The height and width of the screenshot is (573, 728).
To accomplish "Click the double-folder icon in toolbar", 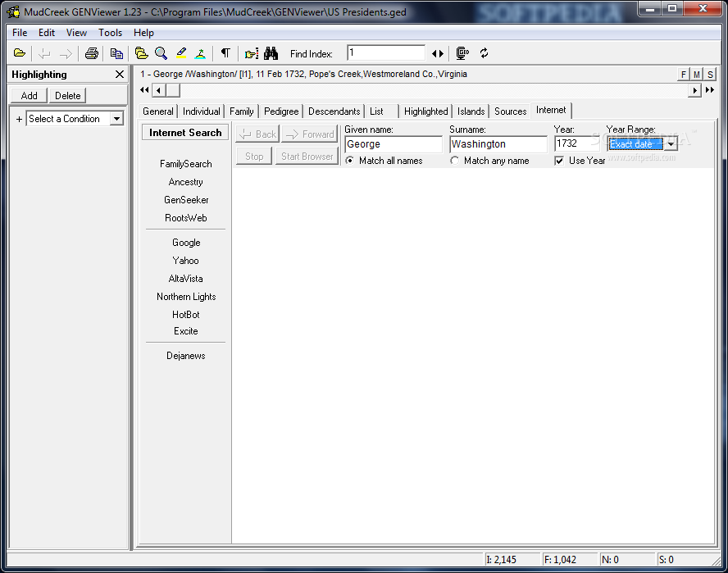I will (141, 53).
